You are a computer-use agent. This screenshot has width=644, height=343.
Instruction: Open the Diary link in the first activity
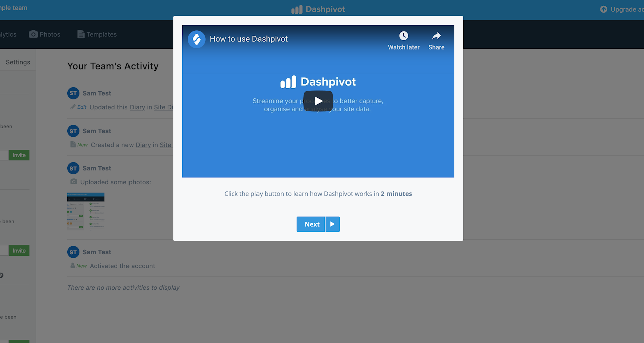click(137, 107)
